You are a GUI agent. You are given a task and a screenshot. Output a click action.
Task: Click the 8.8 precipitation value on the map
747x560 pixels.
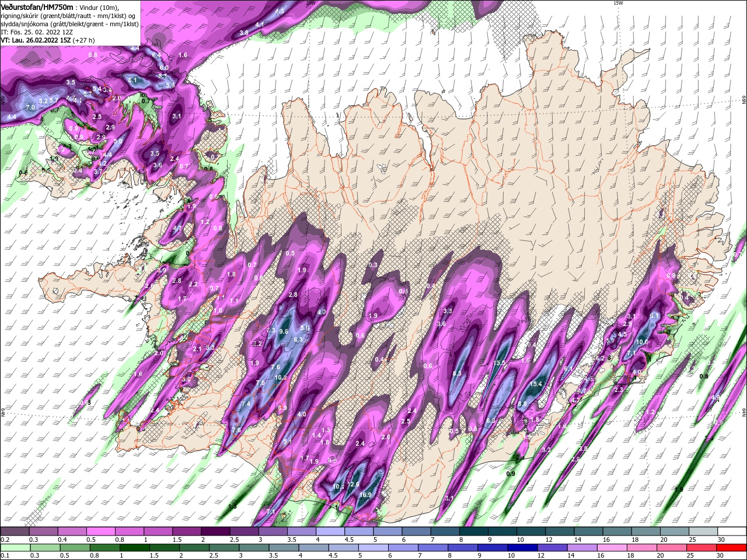(x=522, y=404)
